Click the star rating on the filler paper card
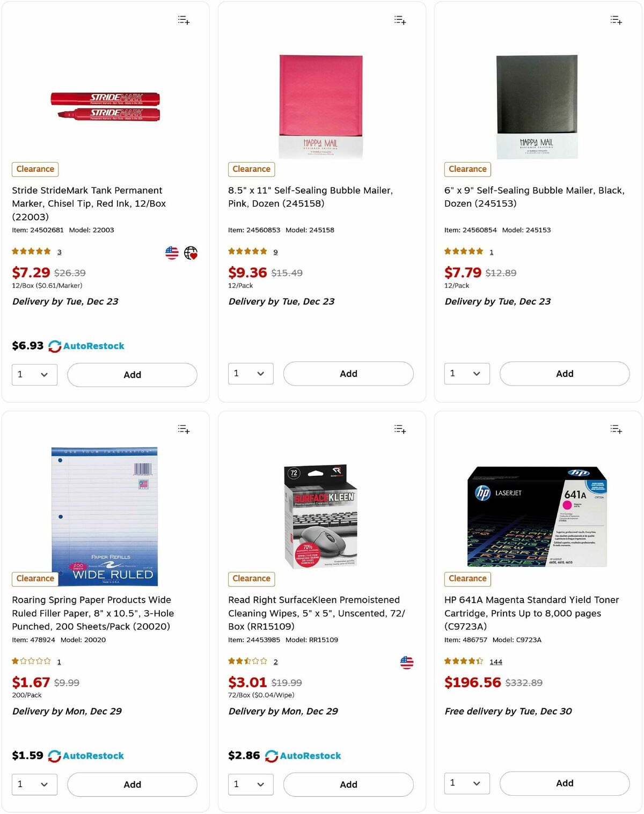 tap(31, 661)
